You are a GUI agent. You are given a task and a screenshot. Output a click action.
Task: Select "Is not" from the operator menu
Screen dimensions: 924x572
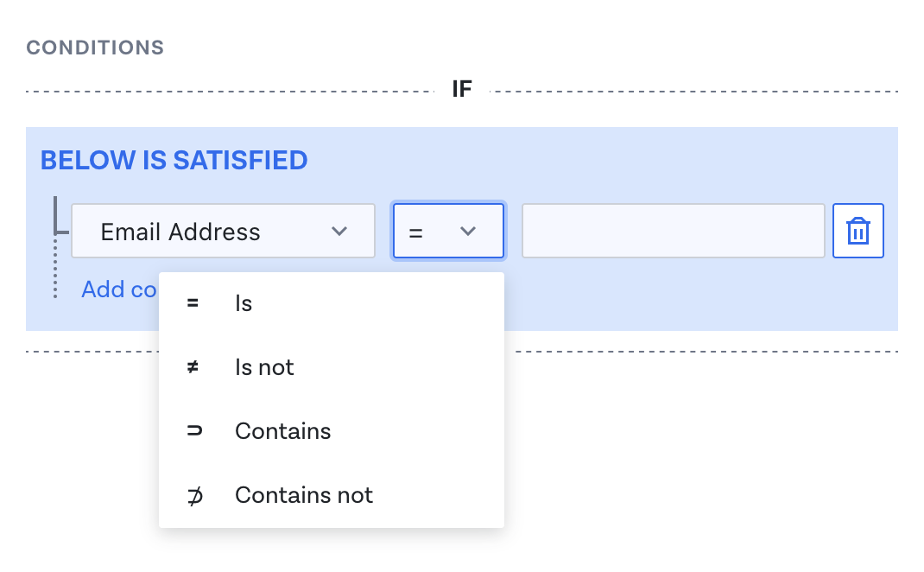point(264,366)
